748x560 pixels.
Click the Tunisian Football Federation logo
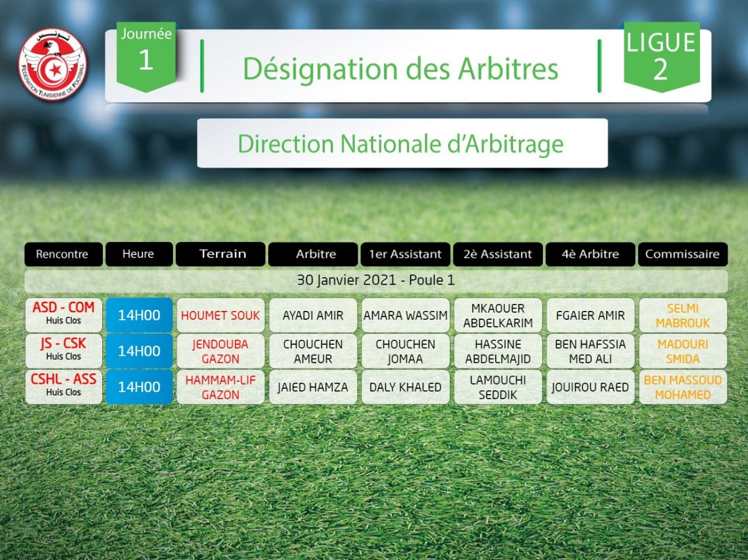52,64
